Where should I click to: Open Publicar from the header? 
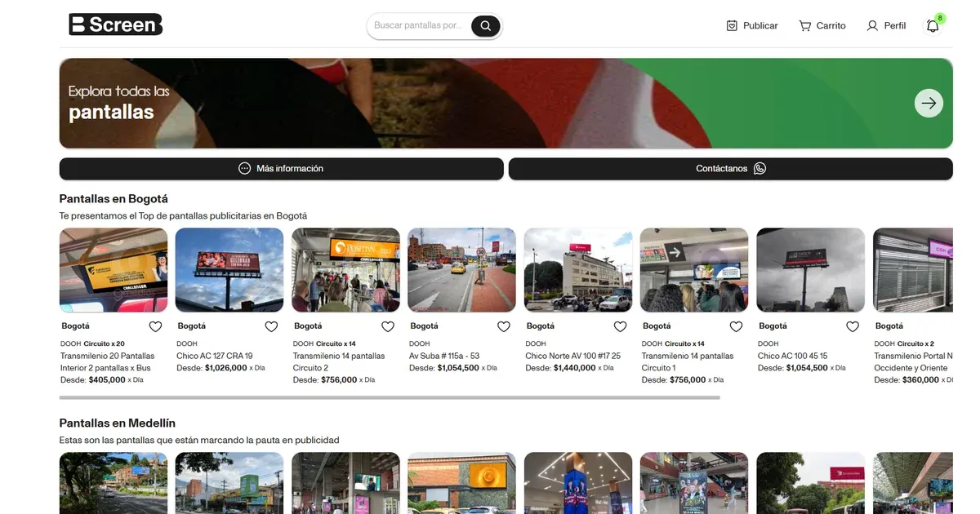(752, 25)
